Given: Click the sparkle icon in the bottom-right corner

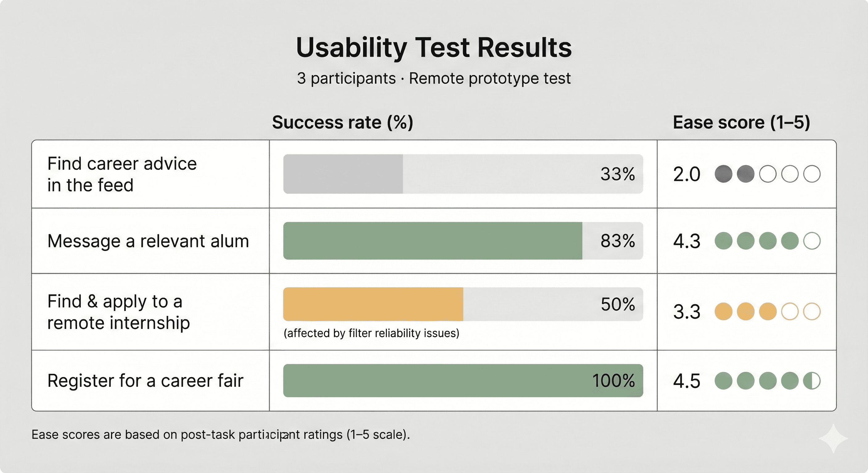Looking at the screenshot, I should (833, 438).
